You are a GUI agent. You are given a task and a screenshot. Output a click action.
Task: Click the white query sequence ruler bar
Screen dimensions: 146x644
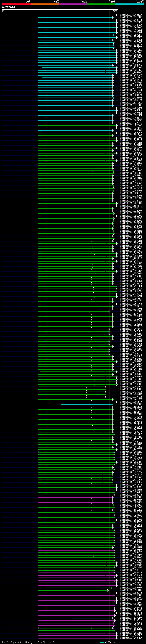pos(60,9)
